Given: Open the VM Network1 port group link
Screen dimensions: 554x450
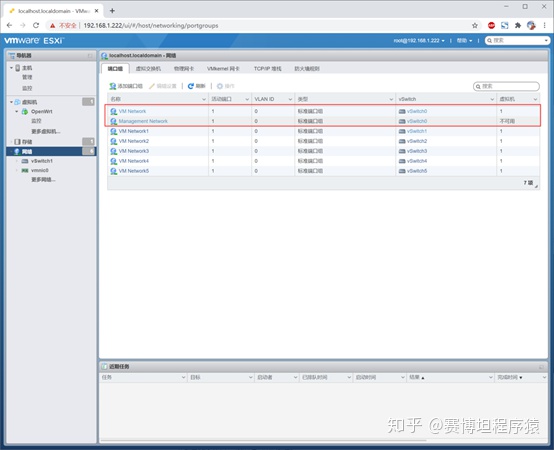Looking at the screenshot, I should [134, 131].
